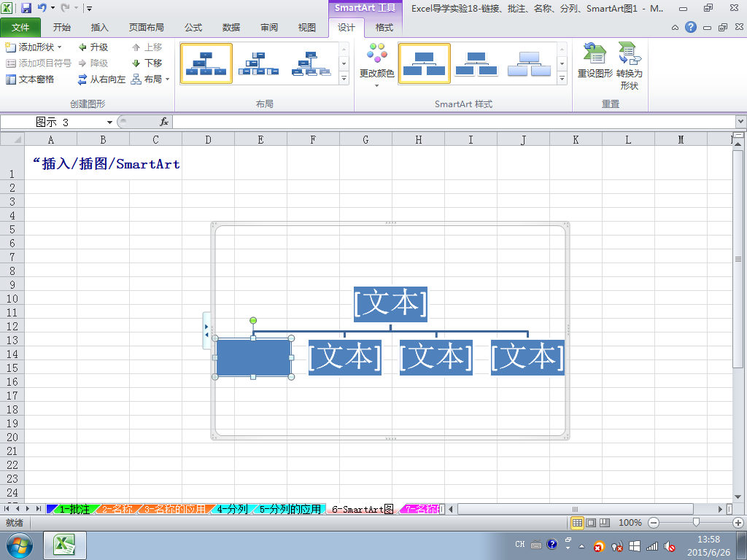Screen dimensions: 747x560
Task: Toggle the Text Pane (文本窗格) button
Action: (30, 79)
